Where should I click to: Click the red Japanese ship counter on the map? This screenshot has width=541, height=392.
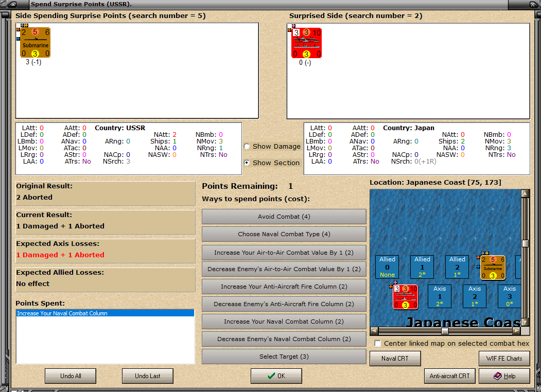tap(406, 297)
